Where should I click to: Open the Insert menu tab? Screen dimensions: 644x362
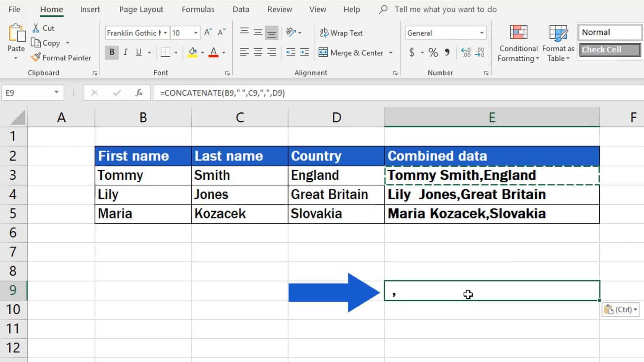pos(90,9)
